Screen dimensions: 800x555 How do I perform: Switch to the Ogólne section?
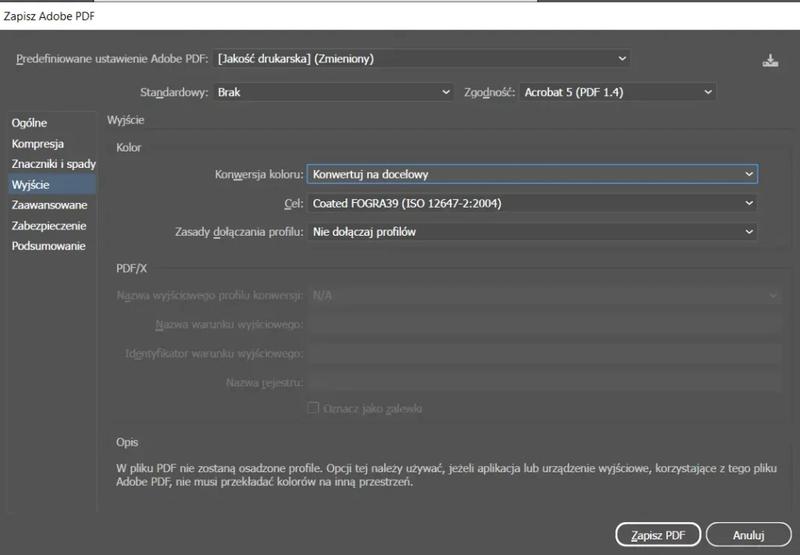pos(30,123)
